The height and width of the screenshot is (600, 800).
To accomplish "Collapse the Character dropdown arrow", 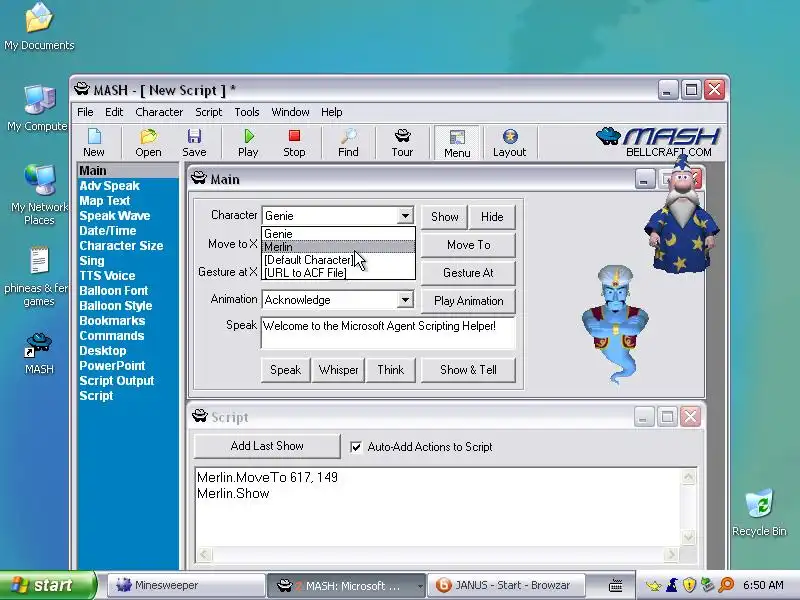I will click(405, 216).
